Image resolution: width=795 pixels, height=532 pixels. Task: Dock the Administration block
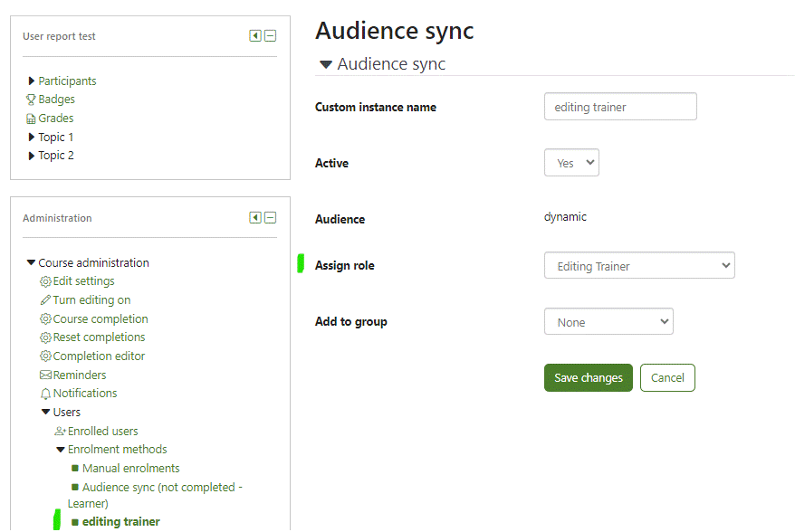[255, 218]
